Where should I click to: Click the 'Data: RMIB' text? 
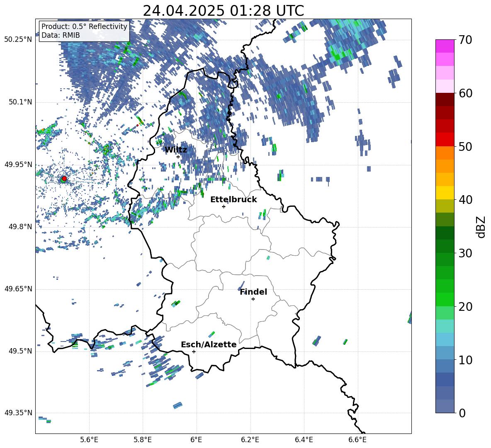tap(61, 35)
